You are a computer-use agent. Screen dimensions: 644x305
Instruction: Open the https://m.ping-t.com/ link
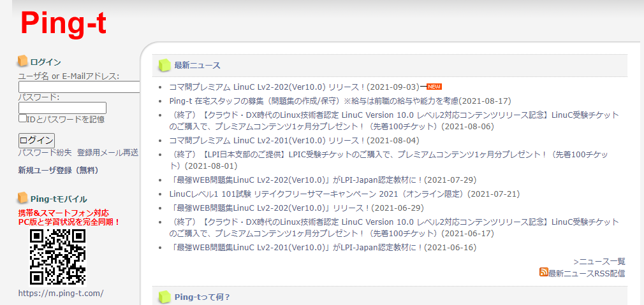point(61,293)
